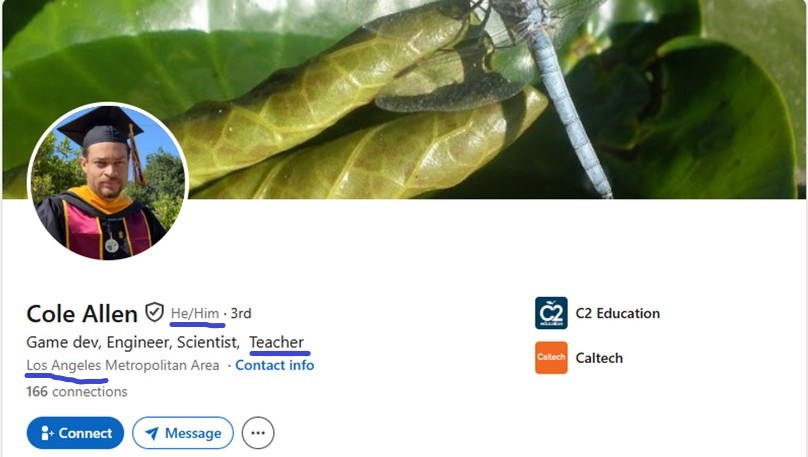The image size is (808, 457).
Task: Click the He/Him pronouns text
Action: click(195, 313)
